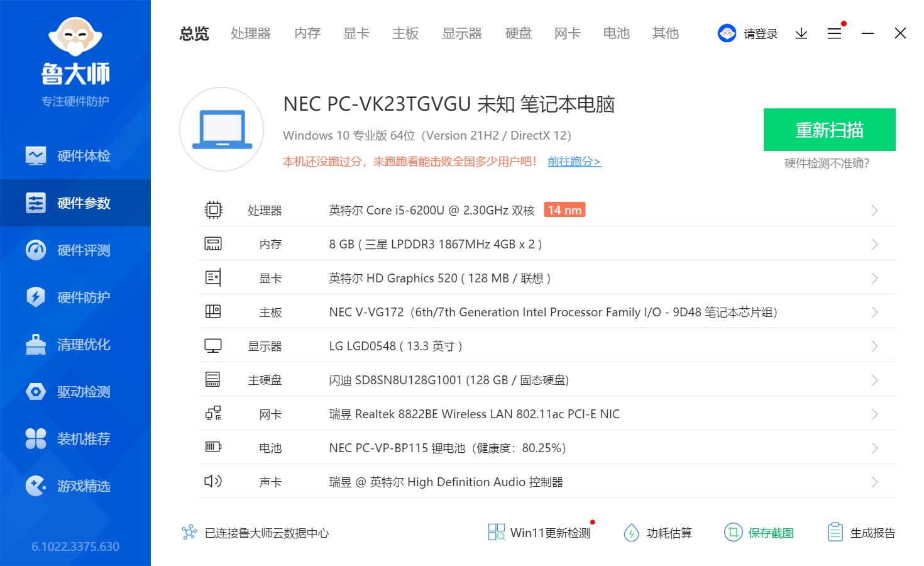Screen dimensions: 924x566
Task: Switch to the 其他 tab
Action: (666, 33)
